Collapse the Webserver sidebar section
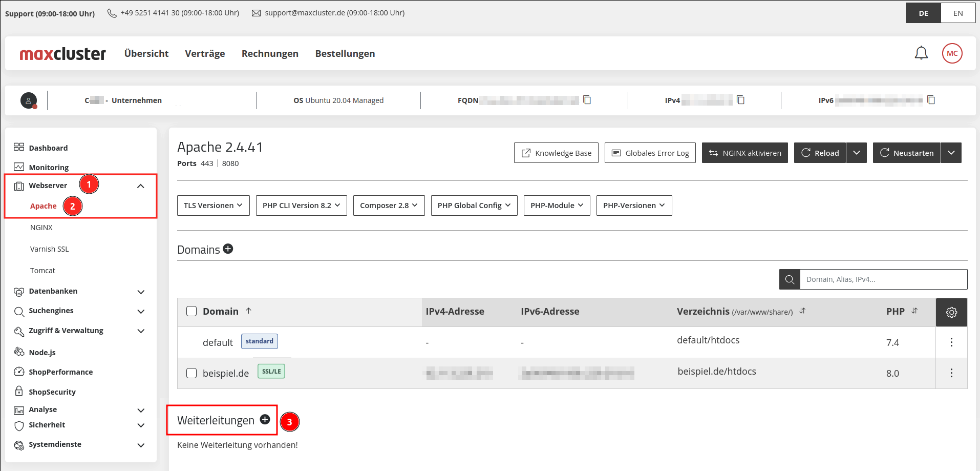The height and width of the screenshot is (471, 980). click(x=141, y=186)
